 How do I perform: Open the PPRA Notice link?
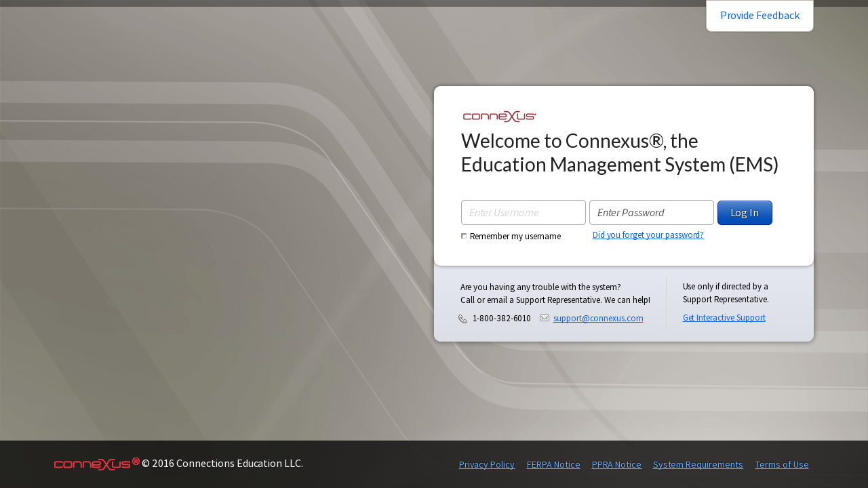pyautogui.click(x=616, y=464)
